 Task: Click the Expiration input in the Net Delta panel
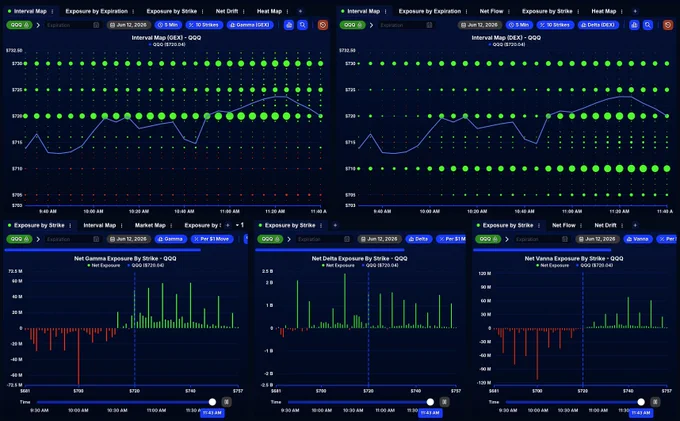pyautogui.click(x=324, y=239)
